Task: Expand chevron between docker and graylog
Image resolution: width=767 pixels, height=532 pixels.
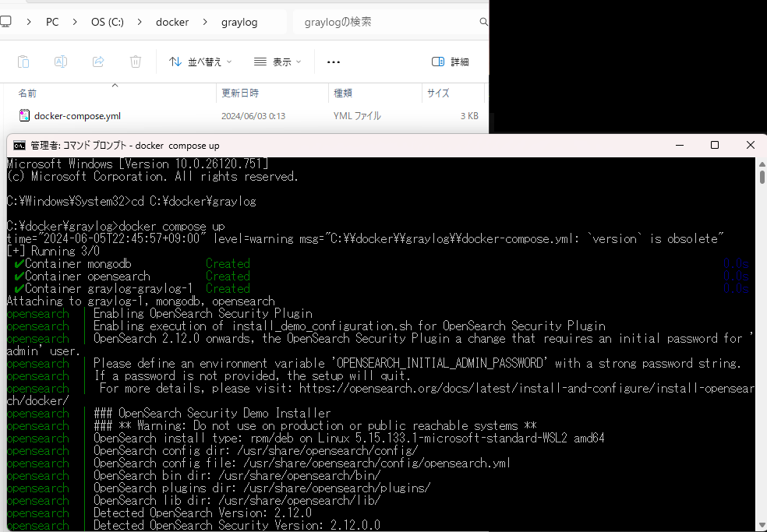Action: (x=204, y=22)
